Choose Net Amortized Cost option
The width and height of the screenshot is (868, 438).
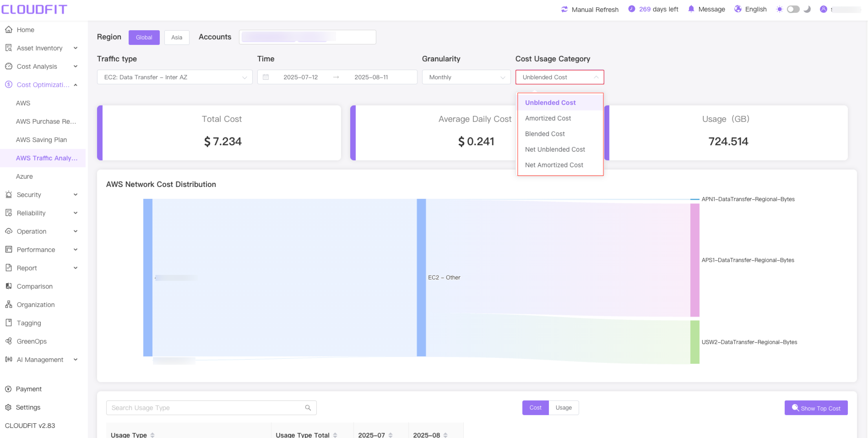(x=560, y=165)
